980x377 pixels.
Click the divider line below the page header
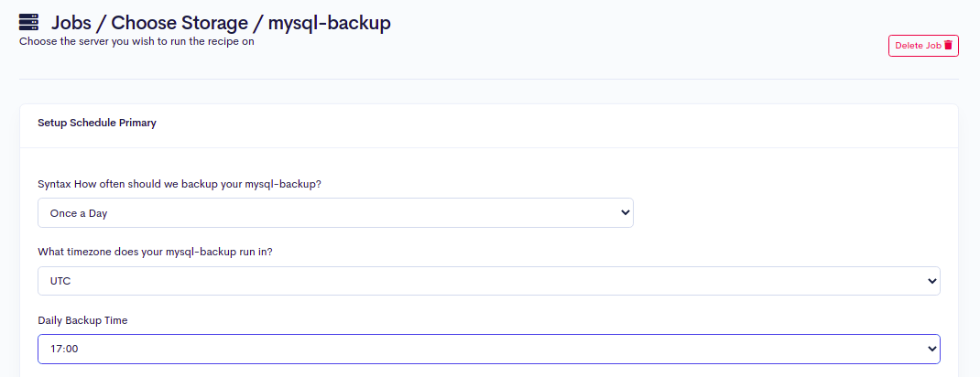click(489, 80)
